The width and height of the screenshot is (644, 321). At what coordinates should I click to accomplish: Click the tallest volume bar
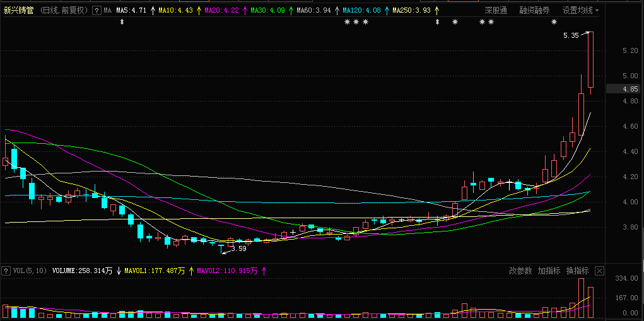(581, 298)
